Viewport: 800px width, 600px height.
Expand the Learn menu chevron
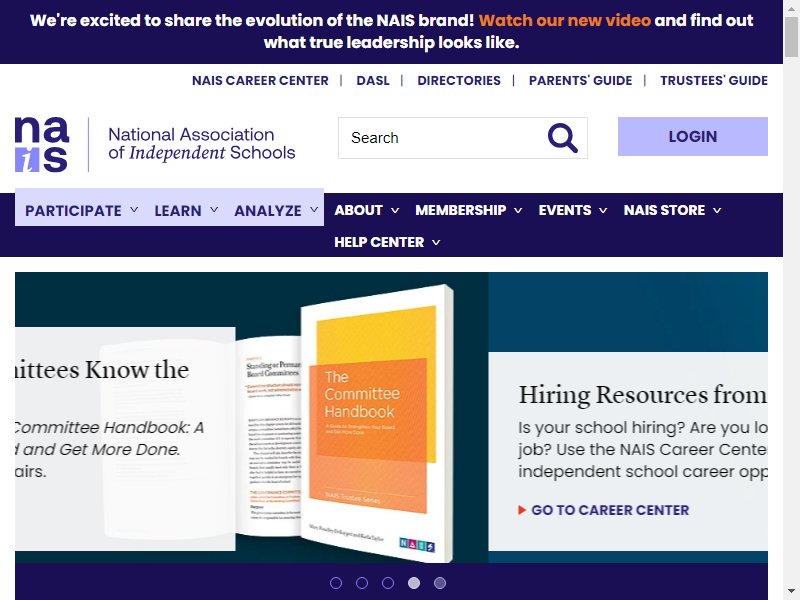[x=214, y=210]
